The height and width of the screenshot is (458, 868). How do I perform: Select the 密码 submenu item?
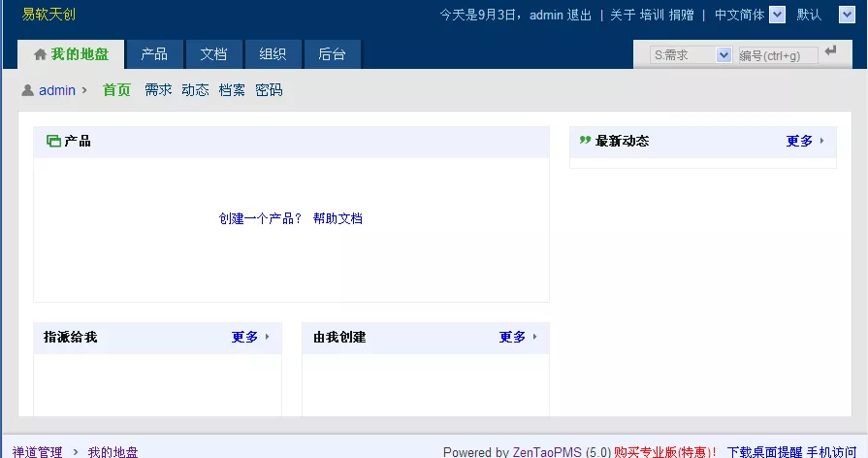coord(269,90)
